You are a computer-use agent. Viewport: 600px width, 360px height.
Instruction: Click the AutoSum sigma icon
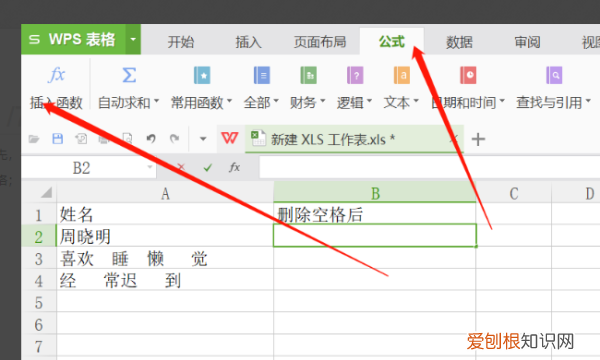129,75
